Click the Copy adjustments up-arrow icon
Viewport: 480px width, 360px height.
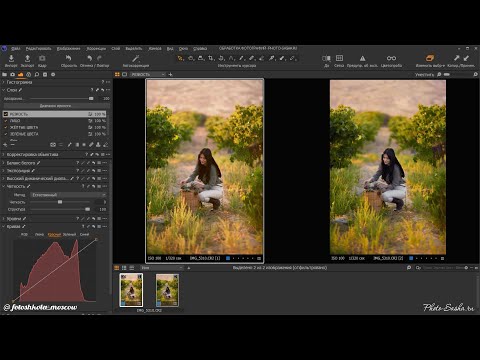point(456,58)
